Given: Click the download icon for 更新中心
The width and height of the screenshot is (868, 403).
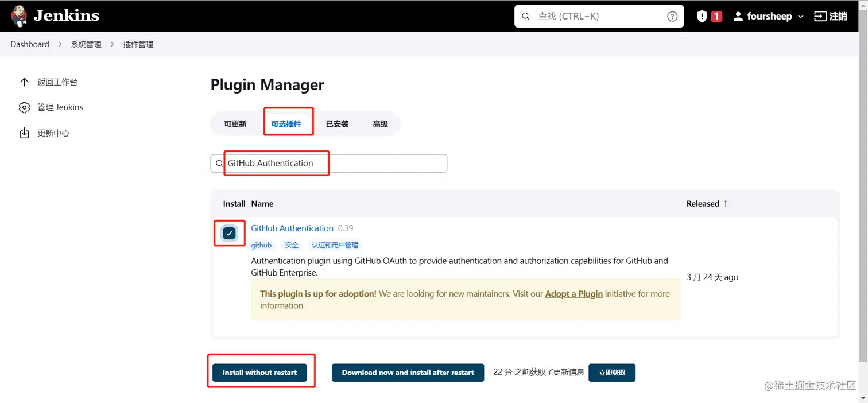Looking at the screenshot, I should [24, 133].
